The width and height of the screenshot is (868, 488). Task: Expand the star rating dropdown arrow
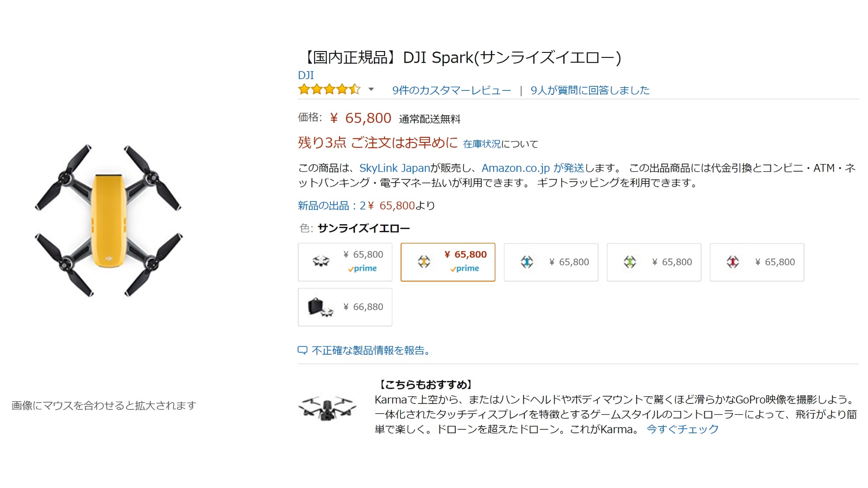(x=371, y=89)
